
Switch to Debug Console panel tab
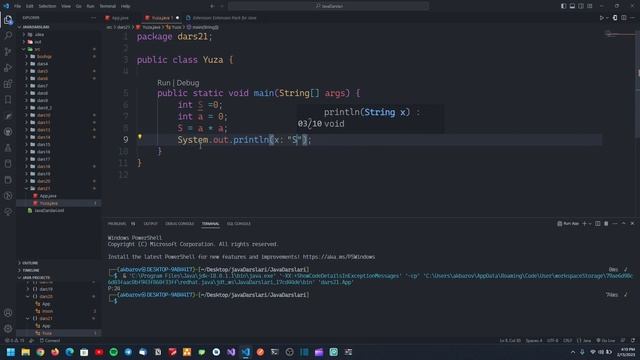click(x=179, y=224)
